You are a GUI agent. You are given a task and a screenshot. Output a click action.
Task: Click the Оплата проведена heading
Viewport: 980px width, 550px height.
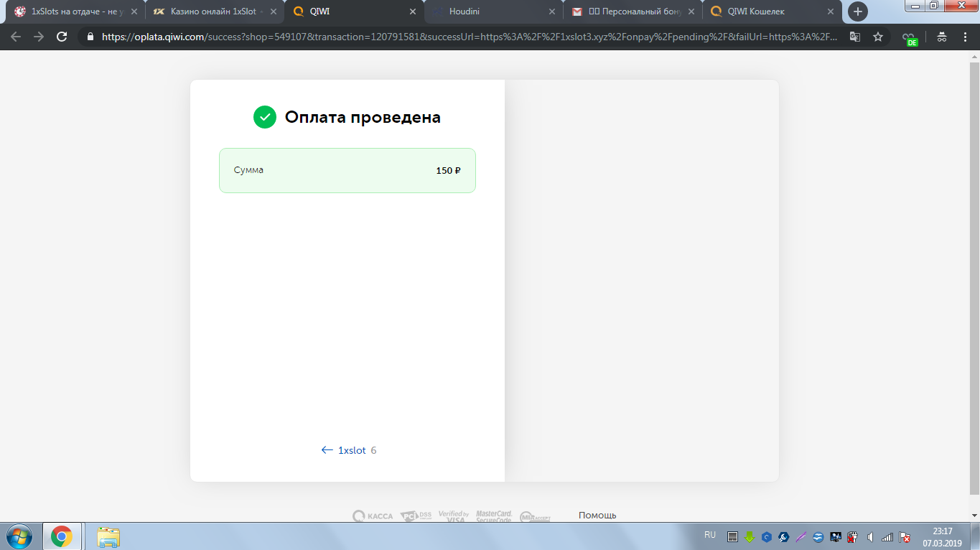tap(363, 117)
